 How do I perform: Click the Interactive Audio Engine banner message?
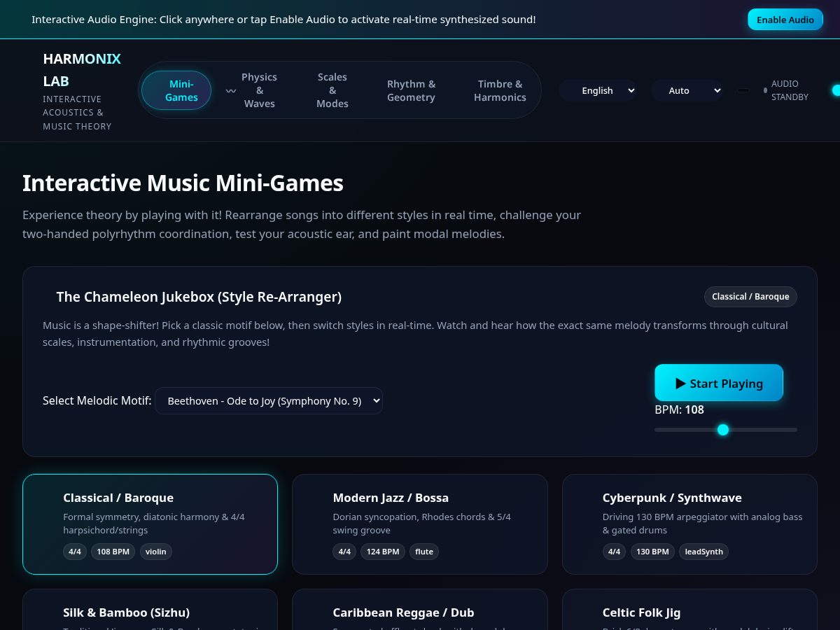coord(283,20)
